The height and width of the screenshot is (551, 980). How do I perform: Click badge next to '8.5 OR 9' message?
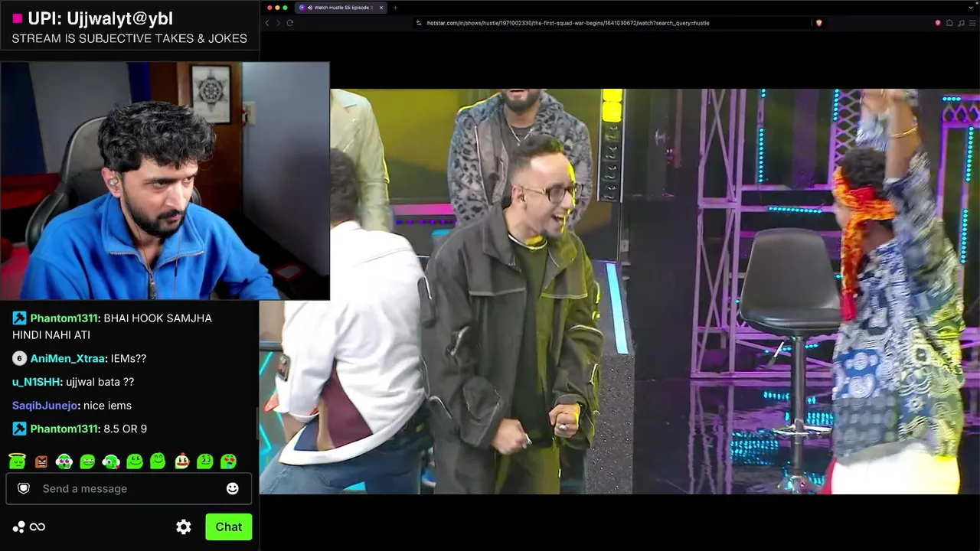click(19, 429)
